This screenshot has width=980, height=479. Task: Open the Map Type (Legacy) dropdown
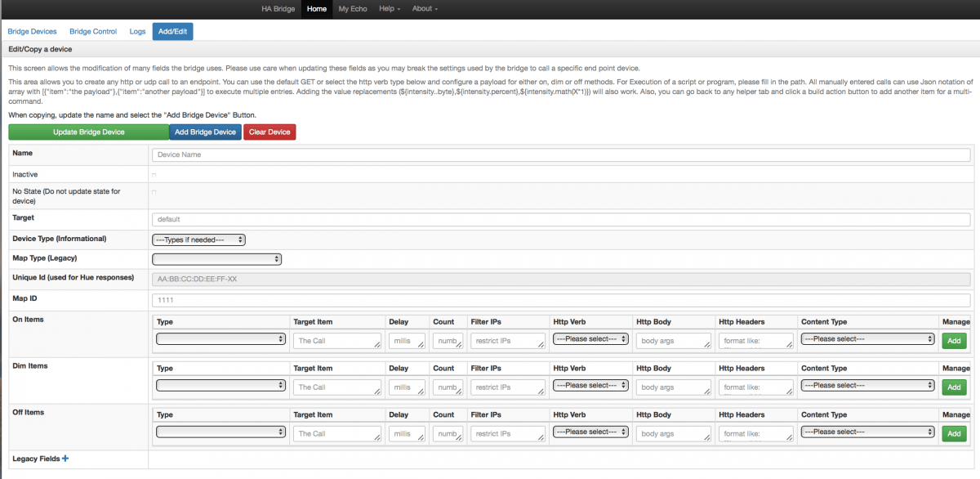(x=216, y=259)
